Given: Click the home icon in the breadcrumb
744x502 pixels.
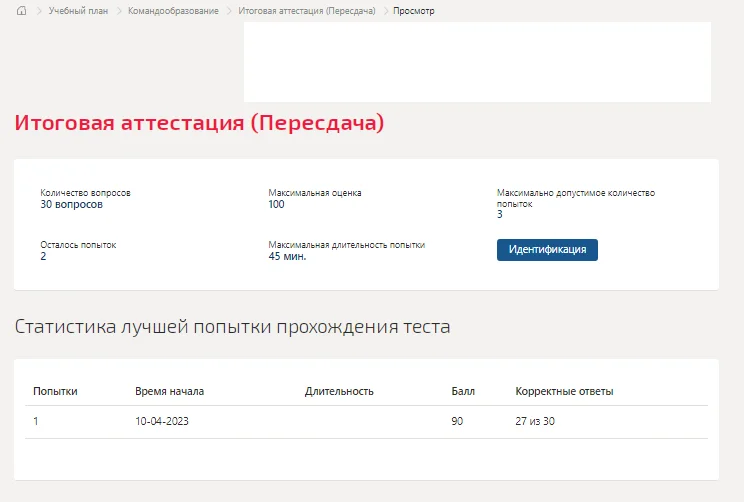Looking at the screenshot, I should click(21, 10).
